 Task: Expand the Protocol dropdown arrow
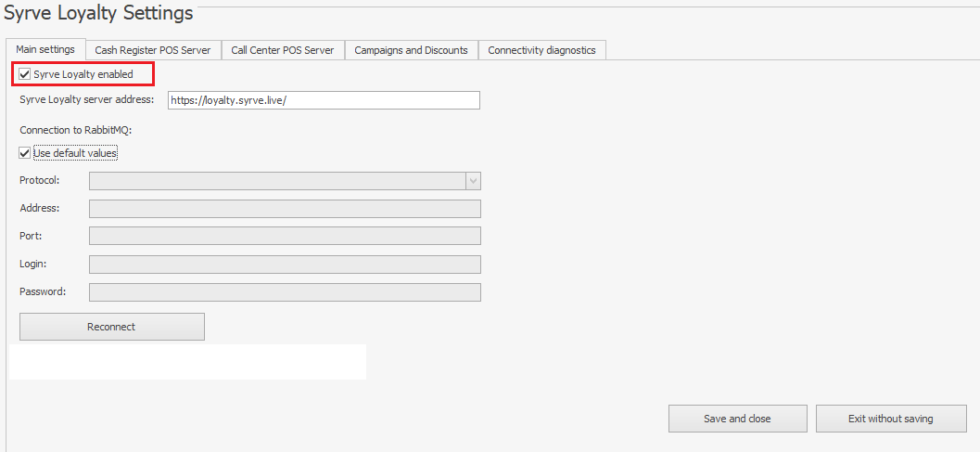click(473, 181)
